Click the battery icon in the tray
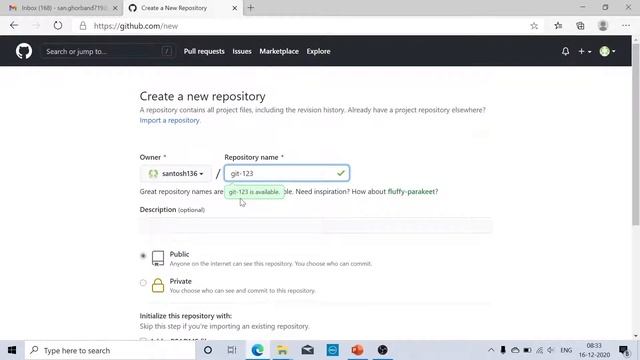The width and height of the screenshot is (640, 360). click(527, 350)
